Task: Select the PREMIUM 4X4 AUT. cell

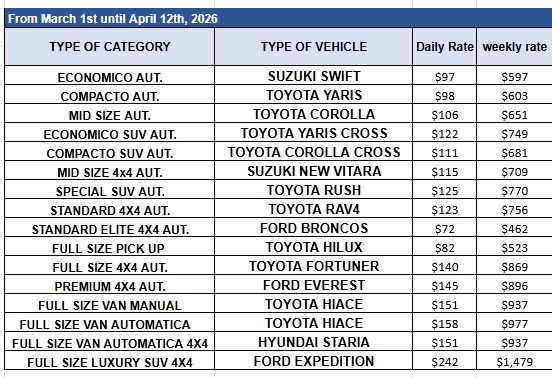Action: click(109, 285)
